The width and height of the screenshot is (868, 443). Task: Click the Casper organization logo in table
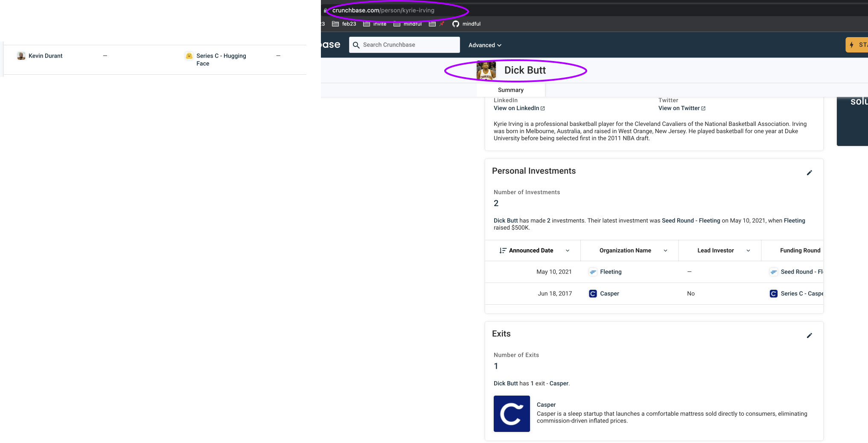tap(593, 294)
